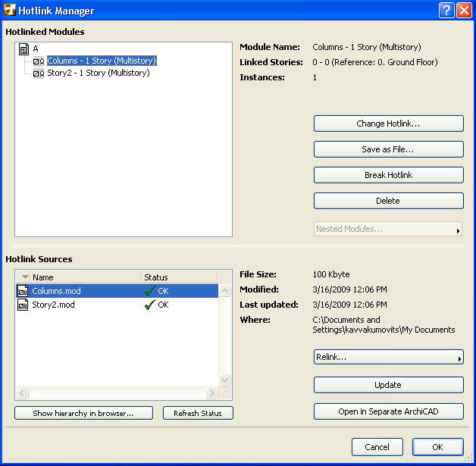Click the Where path C:\Documents and Settings
The image size is (476, 466).
(x=384, y=324)
